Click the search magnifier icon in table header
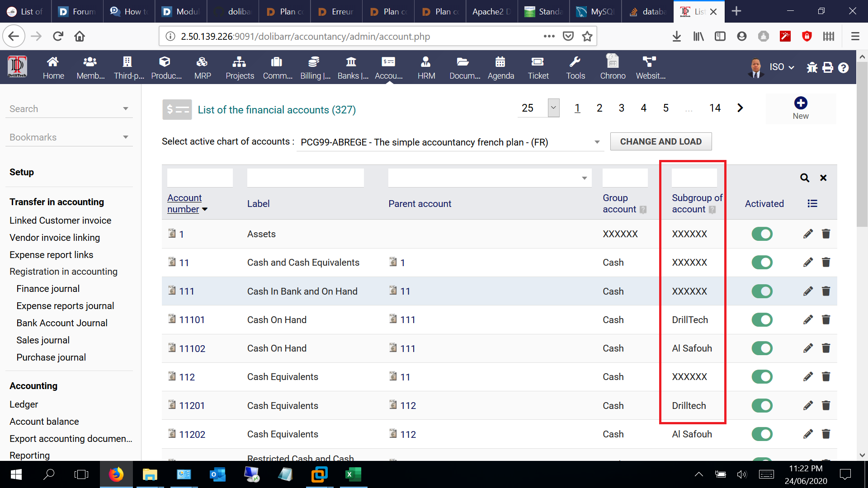868x488 pixels. pos(805,178)
